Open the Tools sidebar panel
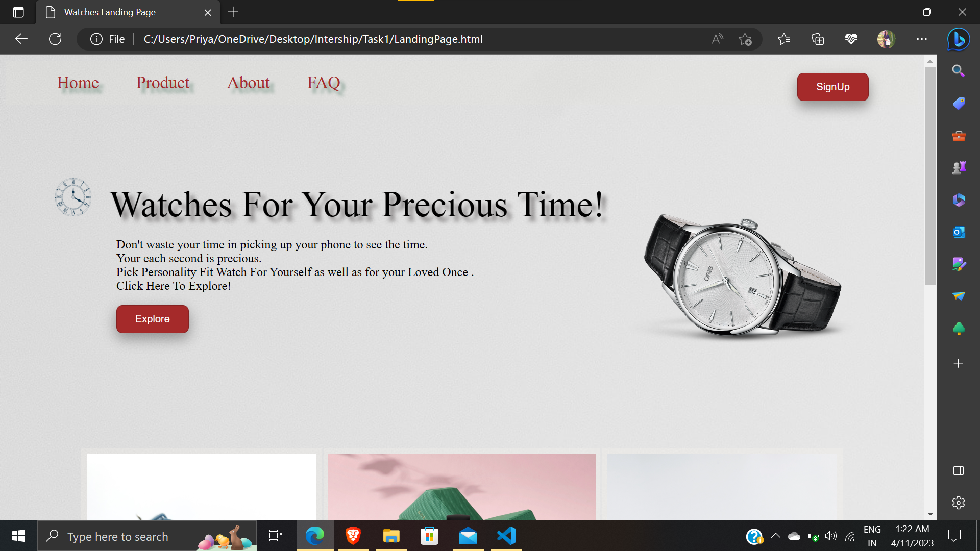The height and width of the screenshot is (551, 980). (959, 136)
